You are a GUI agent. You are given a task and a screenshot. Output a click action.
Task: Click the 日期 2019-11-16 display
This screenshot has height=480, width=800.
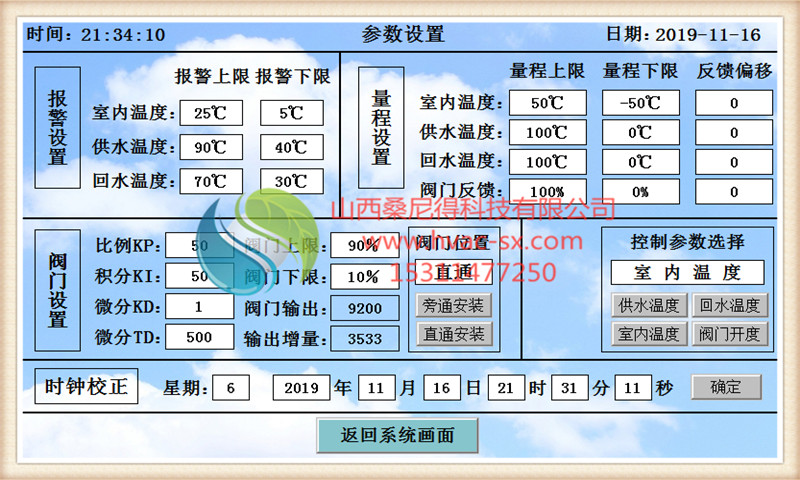click(683, 35)
